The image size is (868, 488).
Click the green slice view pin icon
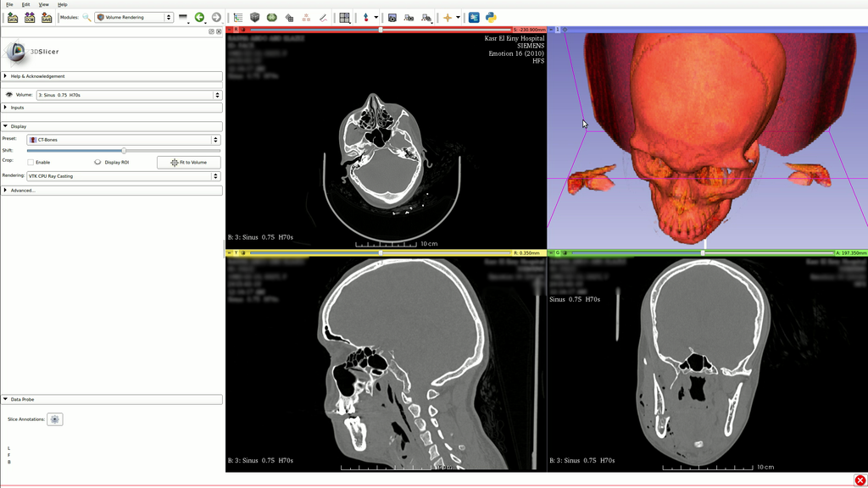(551, 252)
